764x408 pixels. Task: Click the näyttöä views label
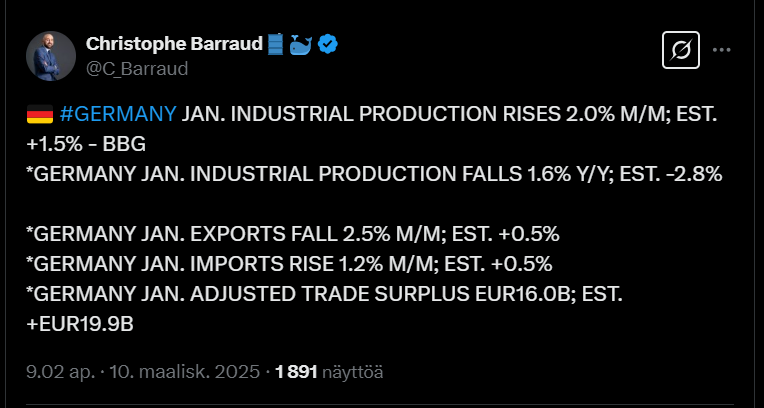tap(353, 371)
